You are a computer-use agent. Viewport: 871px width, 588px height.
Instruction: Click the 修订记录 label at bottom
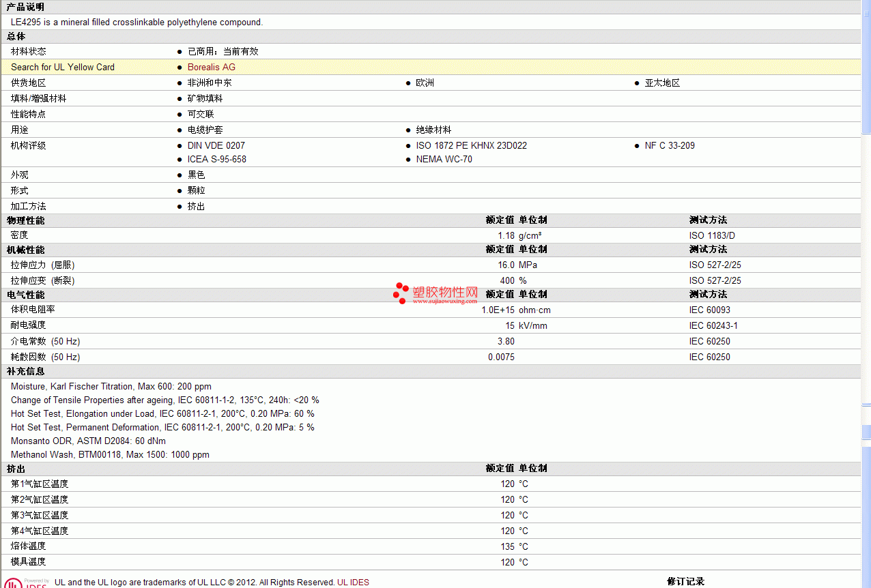(685, 582)
